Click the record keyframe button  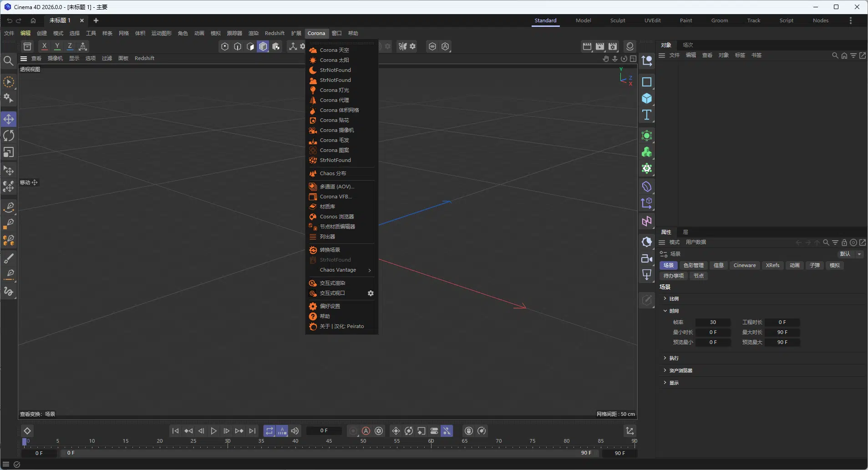click(353, 431)
